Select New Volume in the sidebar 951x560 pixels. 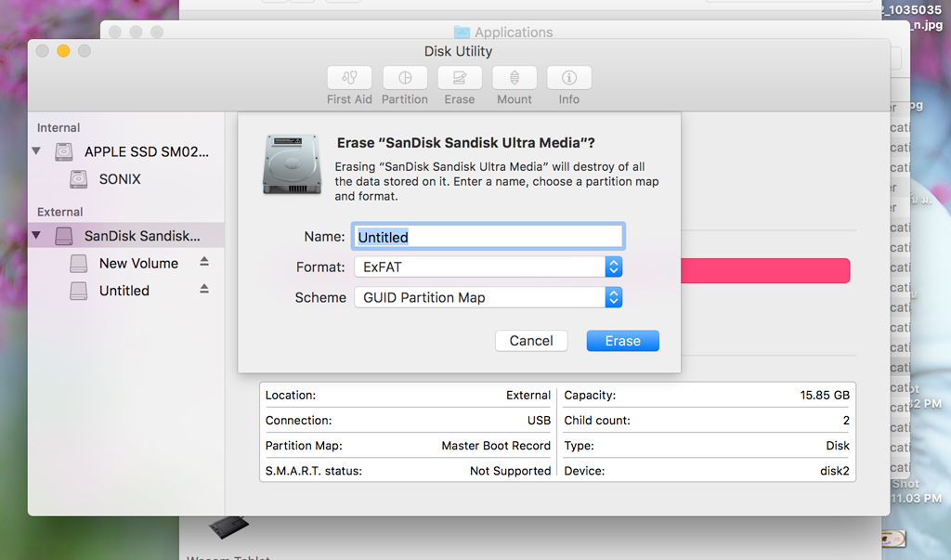pyautogui.click(x=139, y=264)
